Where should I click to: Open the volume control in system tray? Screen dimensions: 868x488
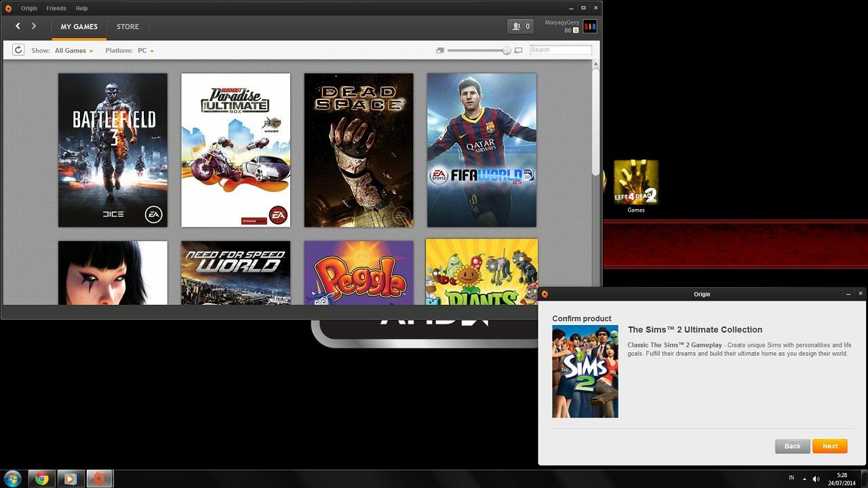point(816,479)
